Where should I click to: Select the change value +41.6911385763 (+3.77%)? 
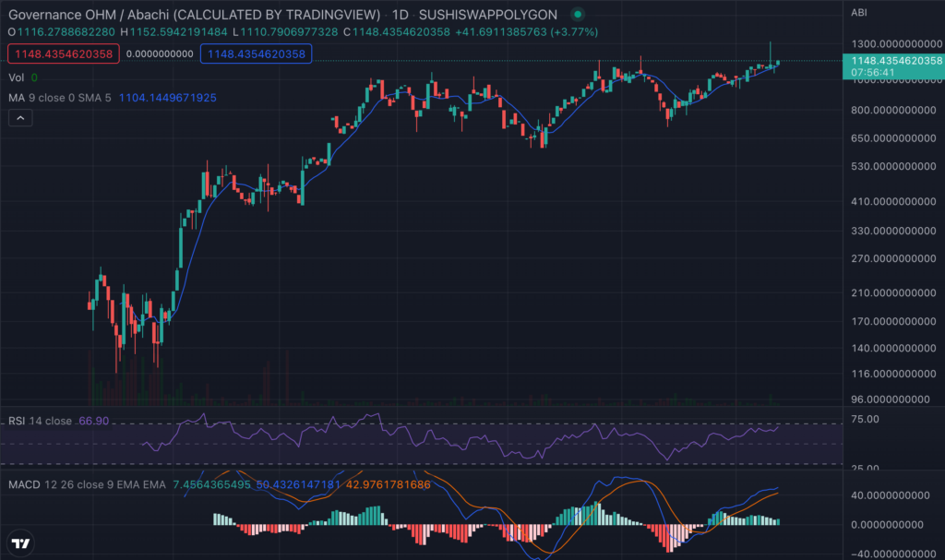click(x=527, y=32)
